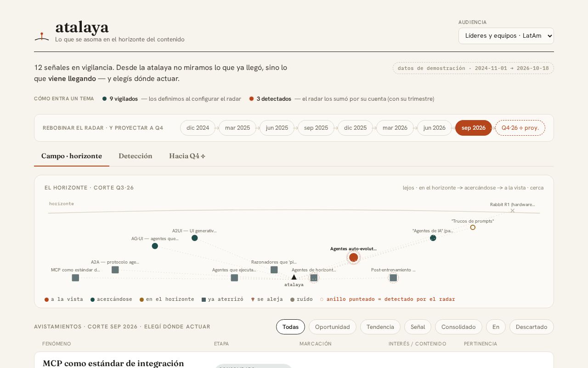Pick the AG-UI agentes circle marker
The width and height of the screenshot is (588, 368).
(x=155, y=246)
